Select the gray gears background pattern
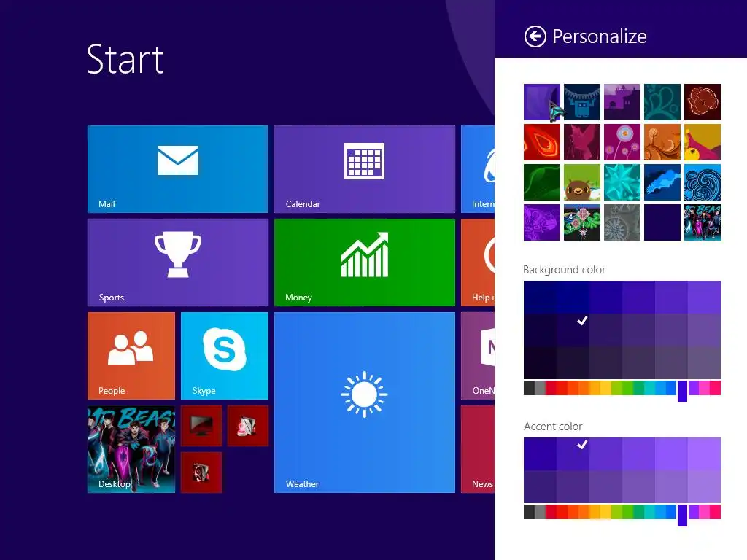The height and width of the screenshot is (560, 747). [x=622, y=222]
